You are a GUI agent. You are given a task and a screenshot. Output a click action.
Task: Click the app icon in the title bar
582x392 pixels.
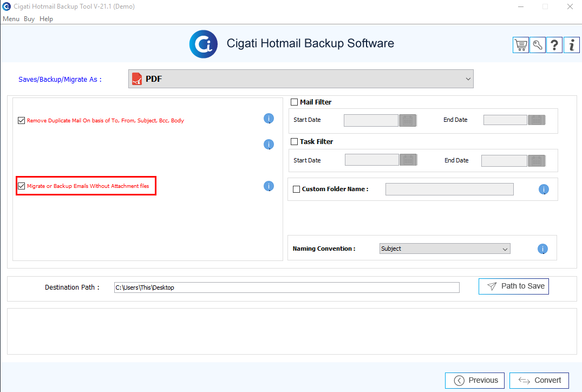(x=6, y=6)
